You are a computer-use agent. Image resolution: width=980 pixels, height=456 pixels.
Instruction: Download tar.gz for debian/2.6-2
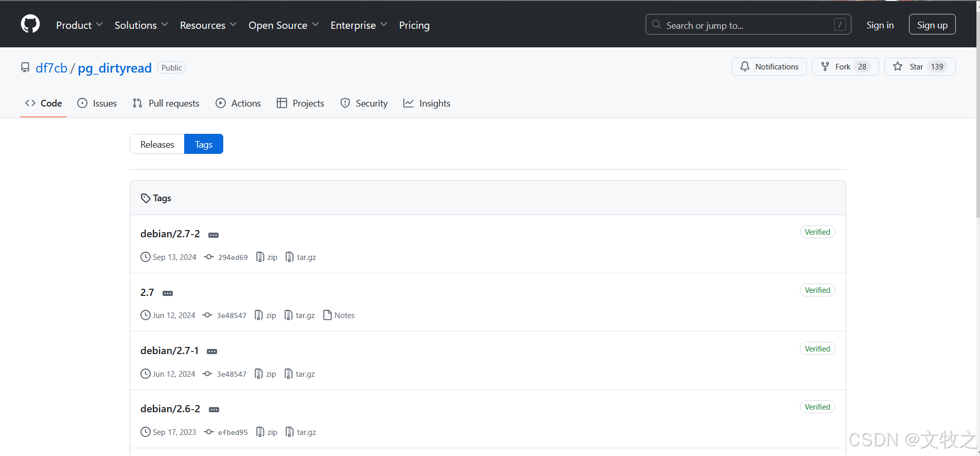pyautogui.click(x=301, y=432)
